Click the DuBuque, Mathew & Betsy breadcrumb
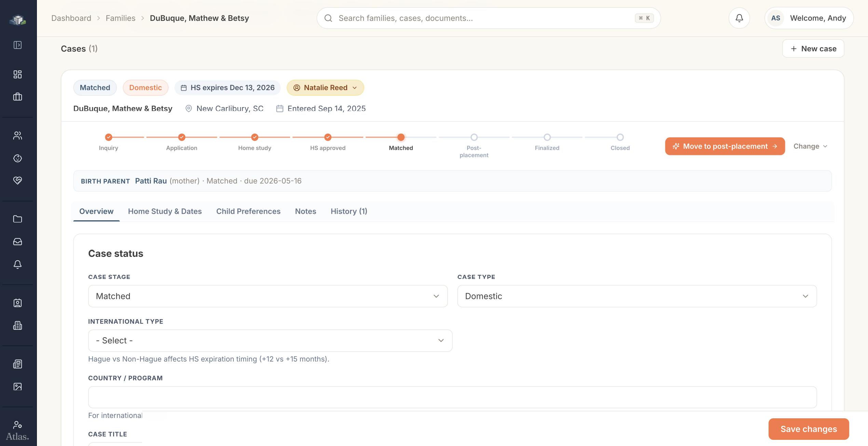 pyautogui.click(x=200, y=18)
